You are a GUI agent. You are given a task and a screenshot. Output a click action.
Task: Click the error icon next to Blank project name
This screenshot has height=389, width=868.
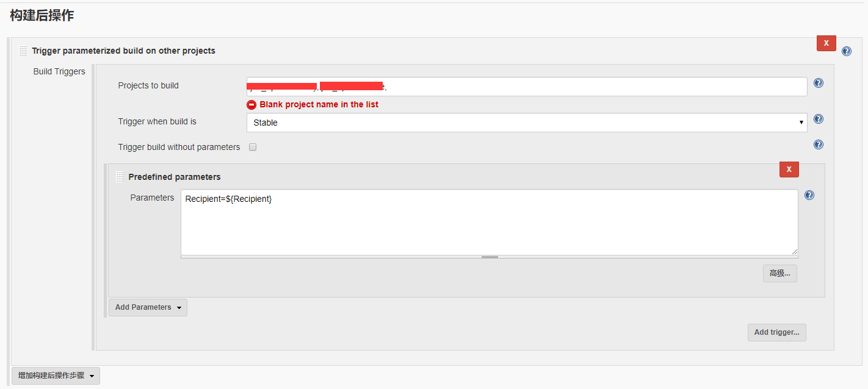click(x=251, y=104)
